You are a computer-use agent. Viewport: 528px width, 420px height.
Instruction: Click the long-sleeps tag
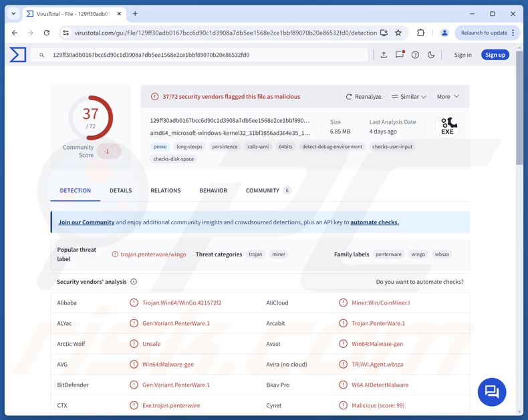point(189,147)
